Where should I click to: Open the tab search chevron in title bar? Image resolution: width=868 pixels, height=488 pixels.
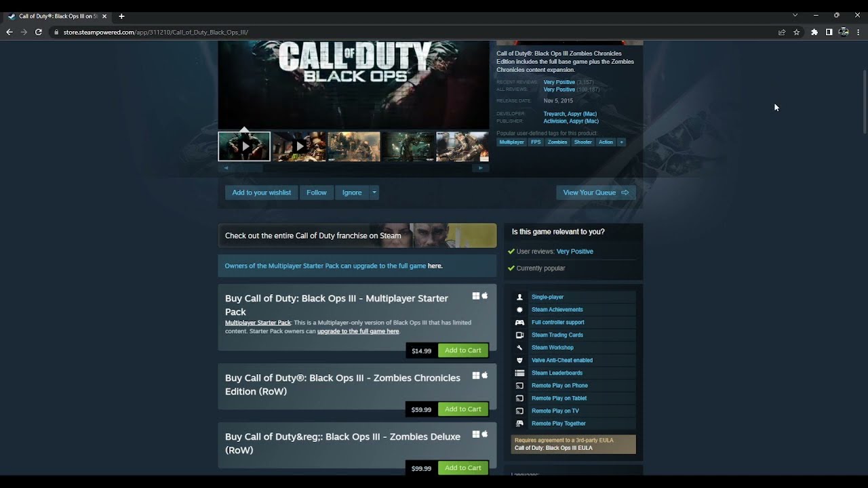(795, 15)
